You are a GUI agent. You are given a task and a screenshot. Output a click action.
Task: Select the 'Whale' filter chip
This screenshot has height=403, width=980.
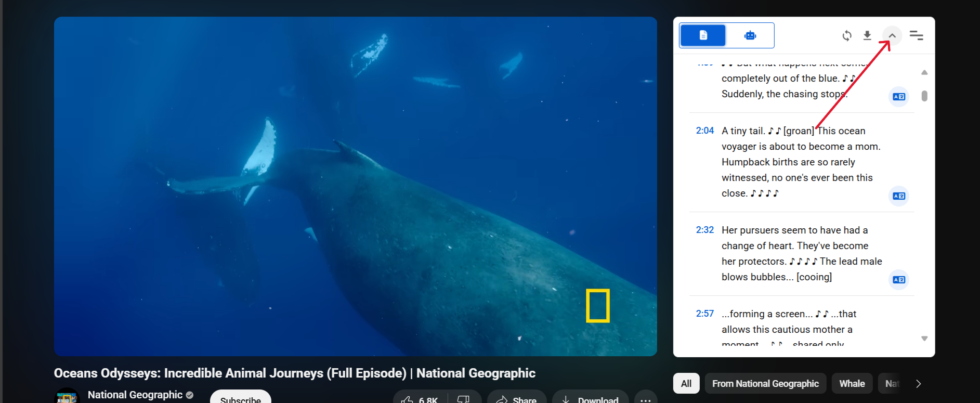852,384
